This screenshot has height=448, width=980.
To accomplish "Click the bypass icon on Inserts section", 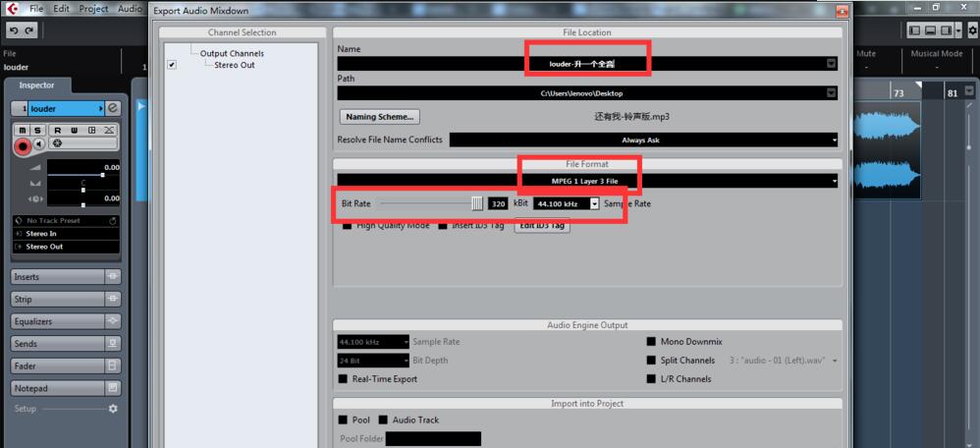I will pos(113,276).
